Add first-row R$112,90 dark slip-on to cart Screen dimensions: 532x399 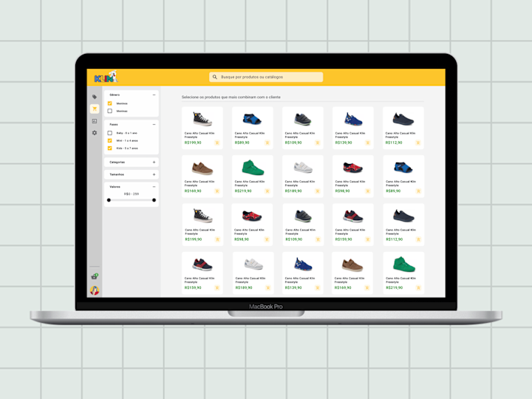pyautogui.click(x=418, y=143)
